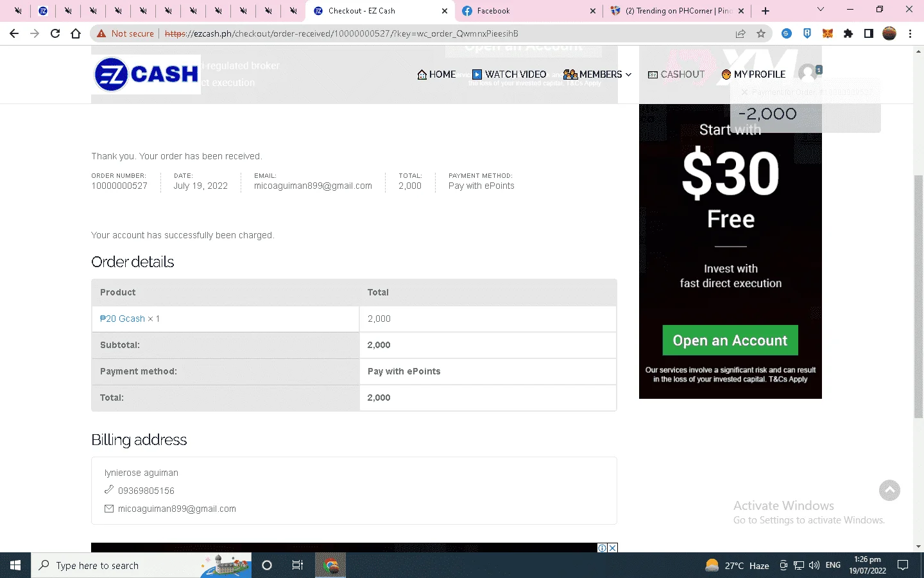Open the Windows Start menu
Viewport: 924px width, 578px height.
click(x=15, y=565)
